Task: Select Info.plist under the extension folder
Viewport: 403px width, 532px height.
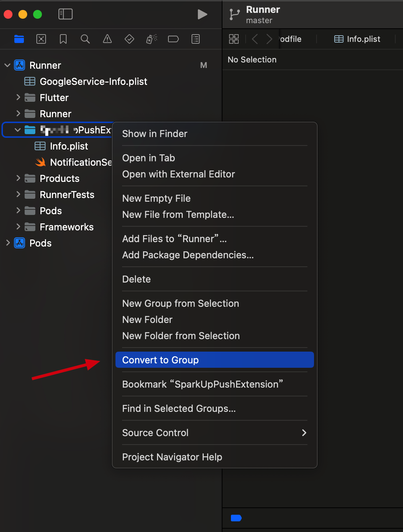Action: click(69, 146)
